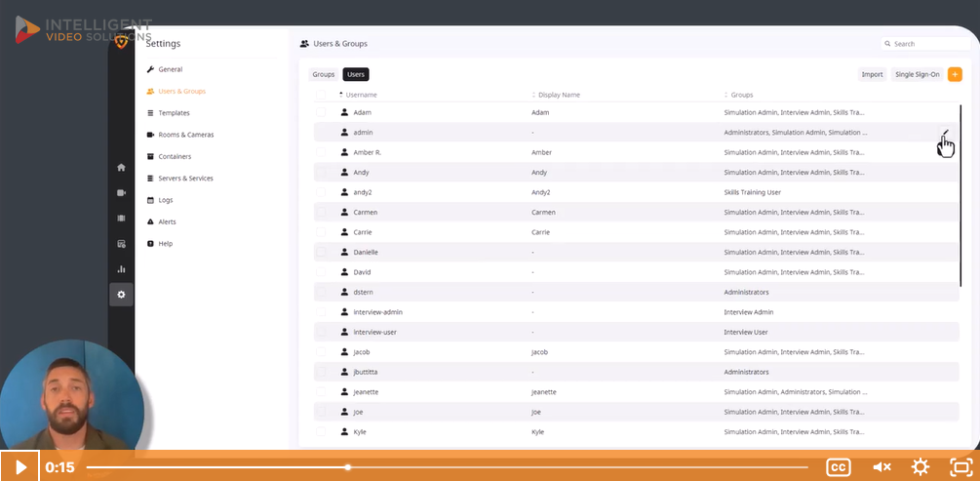Click the orange add user plus button
Screen dimensions: 980x481
click(x=955, y=74)
